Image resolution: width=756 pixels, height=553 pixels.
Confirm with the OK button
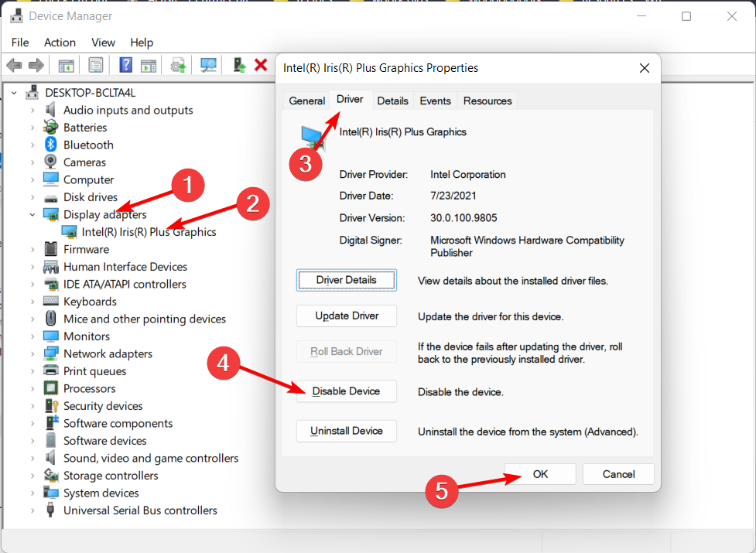[x=540, y=474]
